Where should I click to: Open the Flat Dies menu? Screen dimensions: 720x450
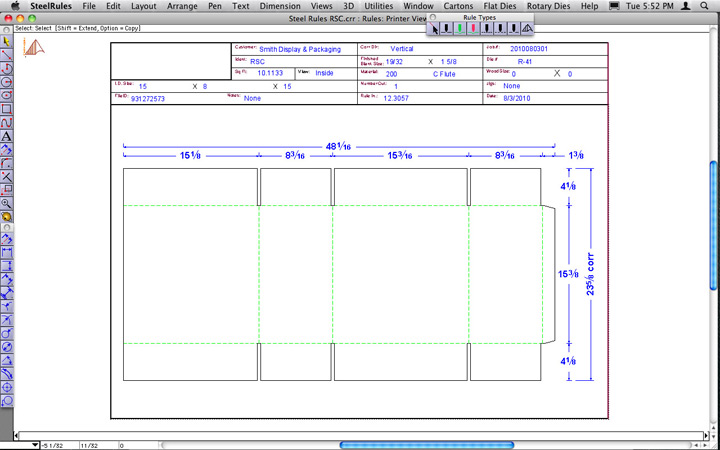(x=504, y=6)
